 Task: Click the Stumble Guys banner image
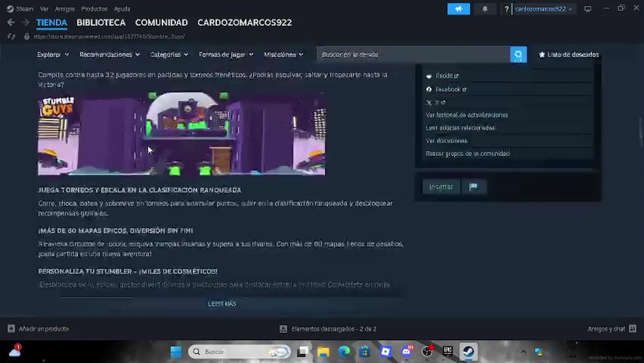pos(181,134)
